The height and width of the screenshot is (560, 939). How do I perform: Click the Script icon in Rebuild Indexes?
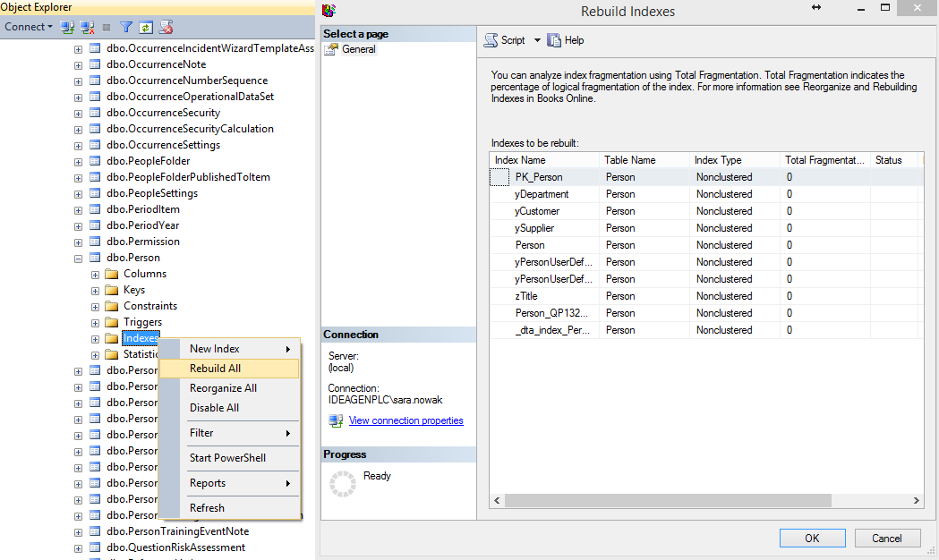coord(491,40)
